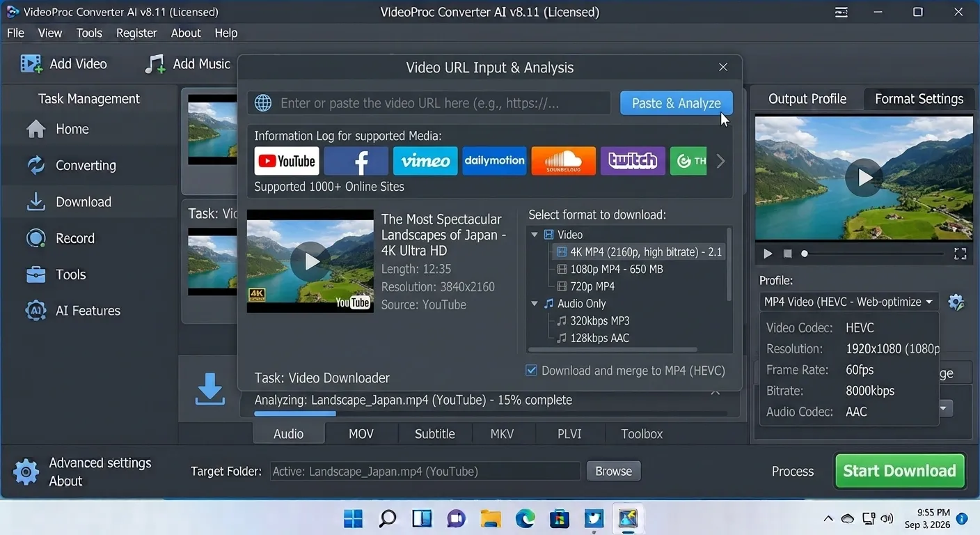The height and width of the screenshot is (535, 980).
Task: Collapse the Audio Only tree node
Action: pos(535,304)
